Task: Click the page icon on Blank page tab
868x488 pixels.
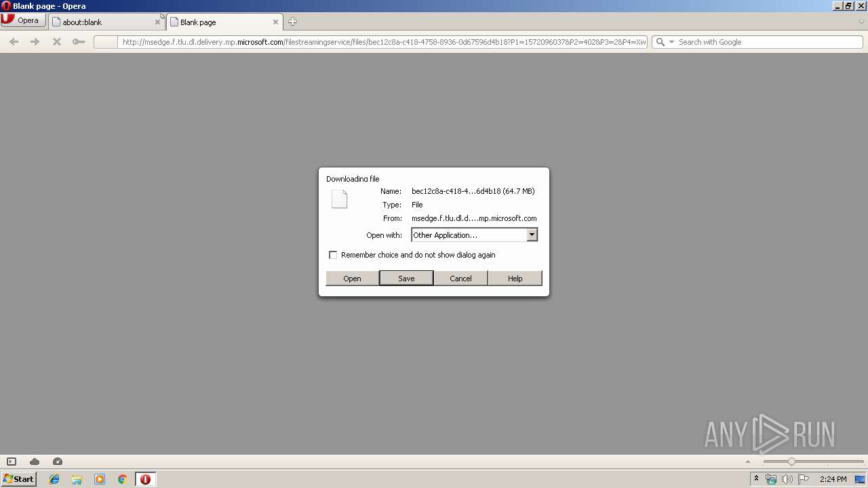Action: pos(174,22)
